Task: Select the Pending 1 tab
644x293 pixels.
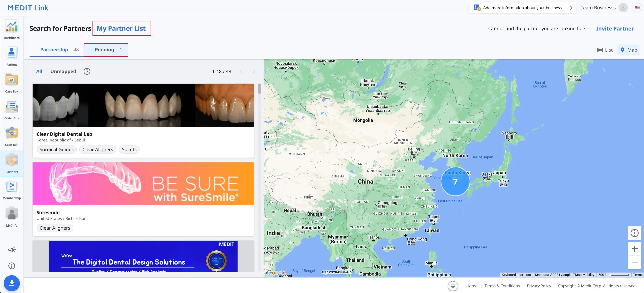Action: coord(106,50)
